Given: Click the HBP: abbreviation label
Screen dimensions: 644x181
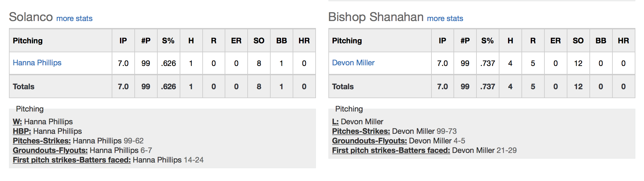Looking at the screenshot, I should tap(22, 131).
